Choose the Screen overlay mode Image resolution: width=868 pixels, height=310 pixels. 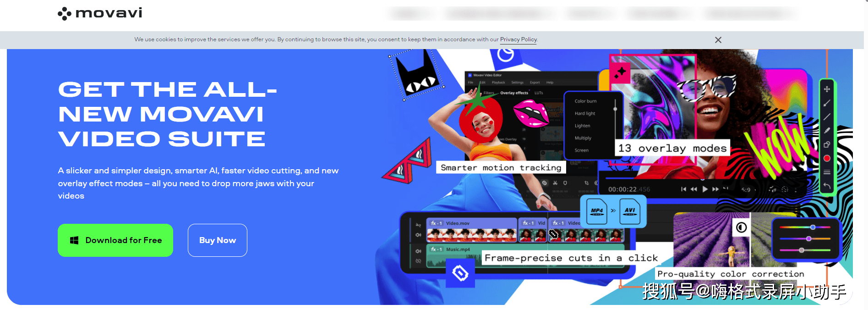[581, 150]
